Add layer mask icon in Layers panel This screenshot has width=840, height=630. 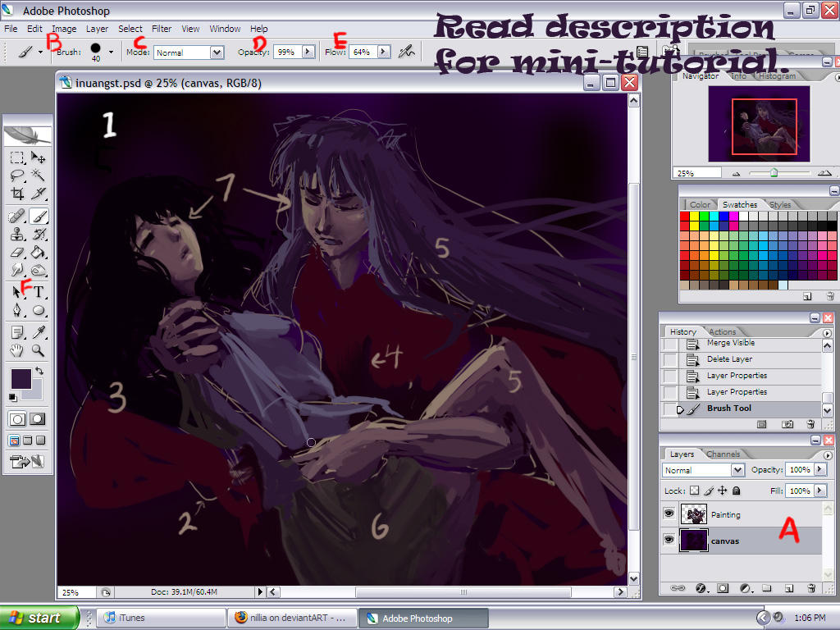tap(723, 588)
